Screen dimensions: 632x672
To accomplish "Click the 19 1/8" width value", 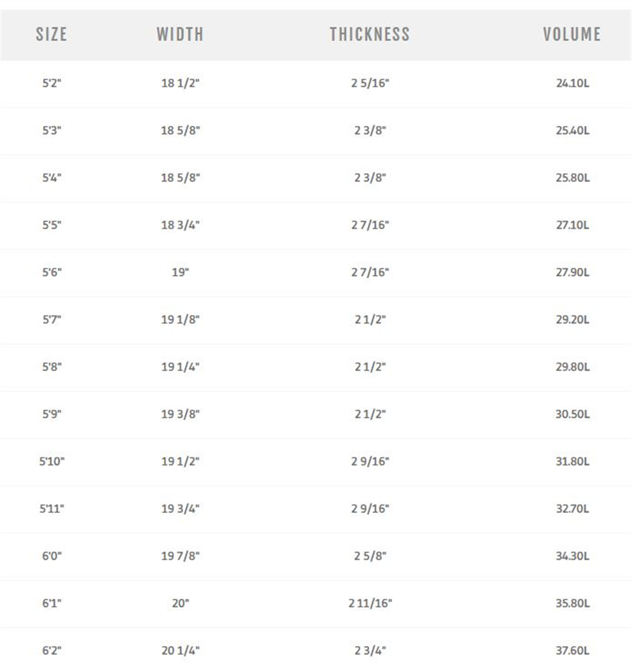I will coord(180,320).
